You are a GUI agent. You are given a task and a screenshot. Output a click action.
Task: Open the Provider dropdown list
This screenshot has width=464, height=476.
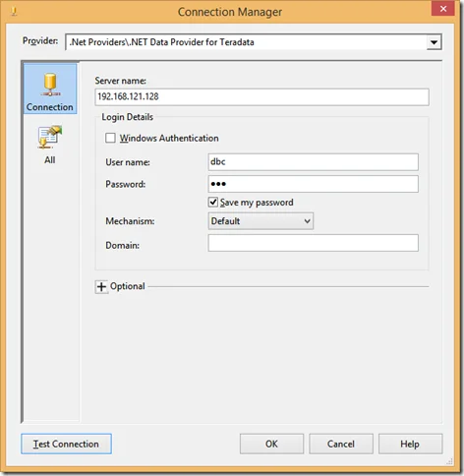pos(434,42)
